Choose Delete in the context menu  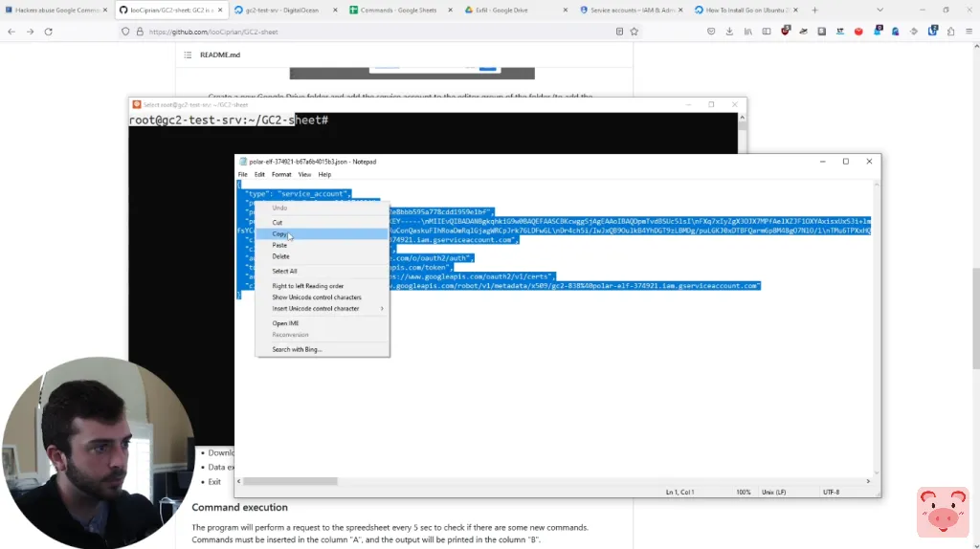322,256
